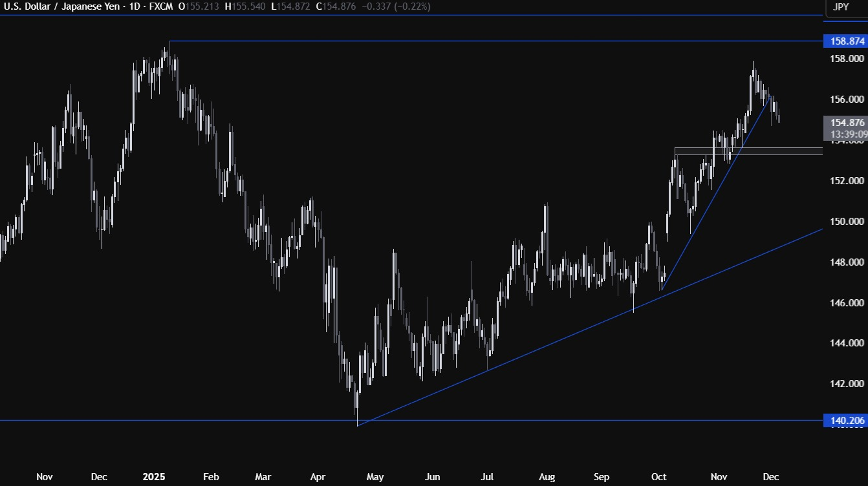Click the current price label 154.876
Viewport: 868px width, 486px height.
845,122
